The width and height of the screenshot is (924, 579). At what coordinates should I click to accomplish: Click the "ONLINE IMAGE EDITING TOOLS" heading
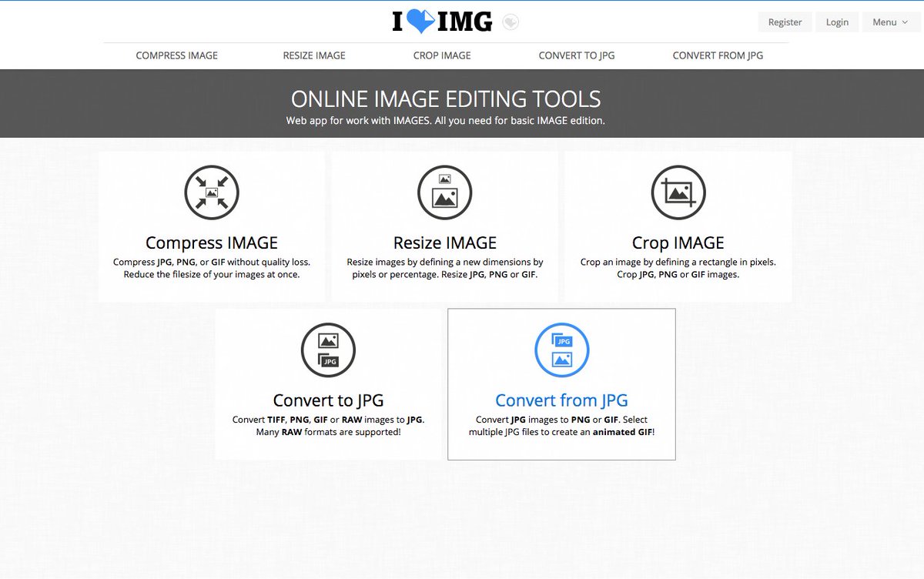(x=446, y=99)
